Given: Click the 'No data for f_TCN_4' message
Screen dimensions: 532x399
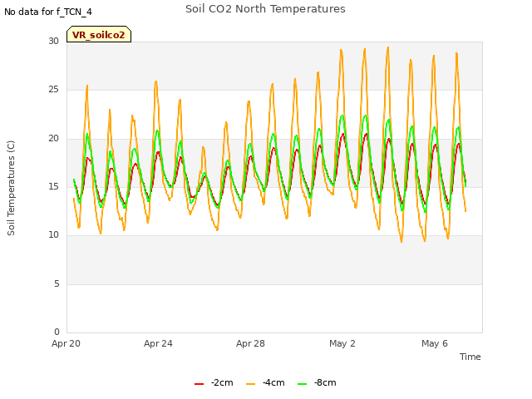Looking at the screenshot, I should coord(48,12).
